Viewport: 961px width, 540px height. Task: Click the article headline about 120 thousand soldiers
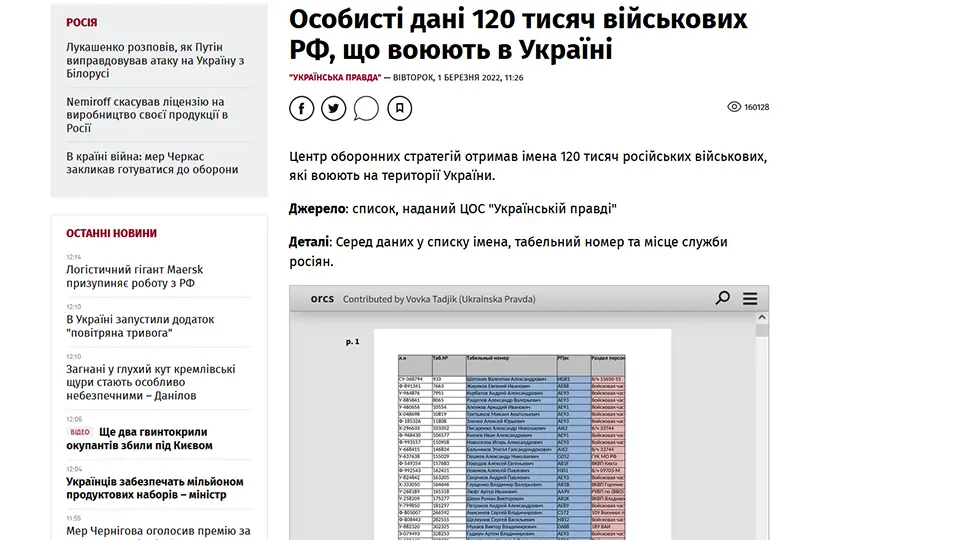coord(518,34)
